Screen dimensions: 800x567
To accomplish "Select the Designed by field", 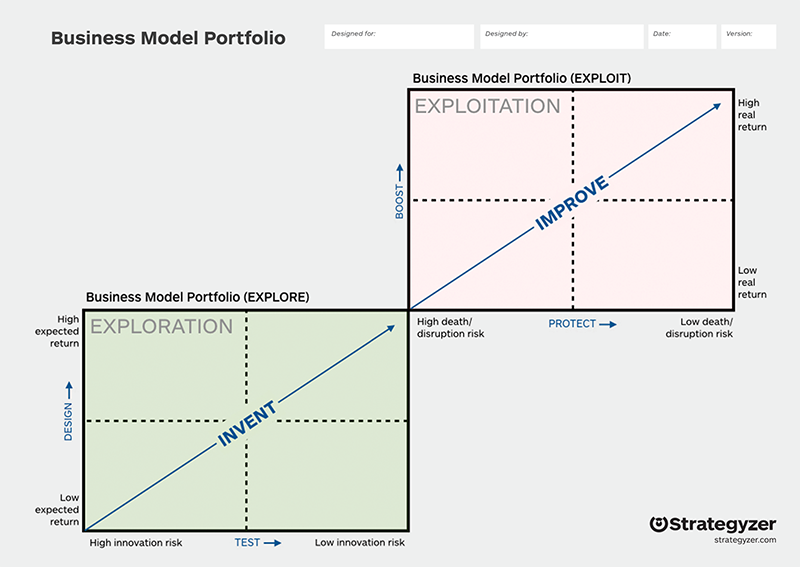I will tap(562, 37).
